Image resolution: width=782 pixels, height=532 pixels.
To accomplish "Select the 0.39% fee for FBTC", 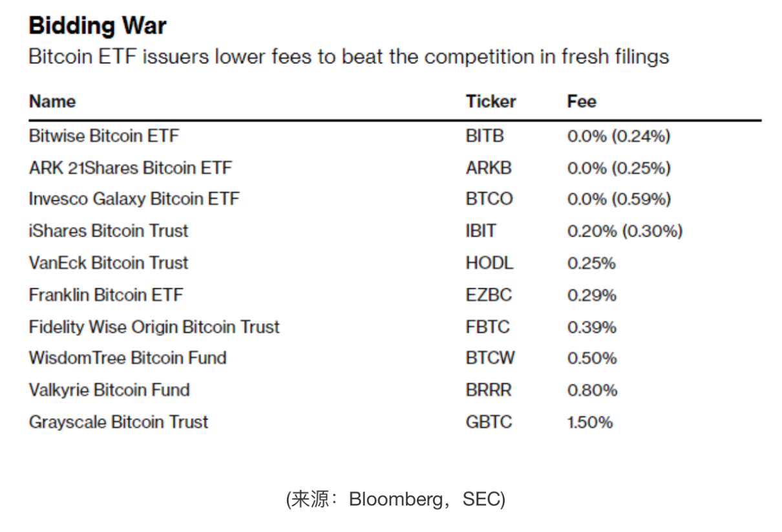I will (591, 327).
